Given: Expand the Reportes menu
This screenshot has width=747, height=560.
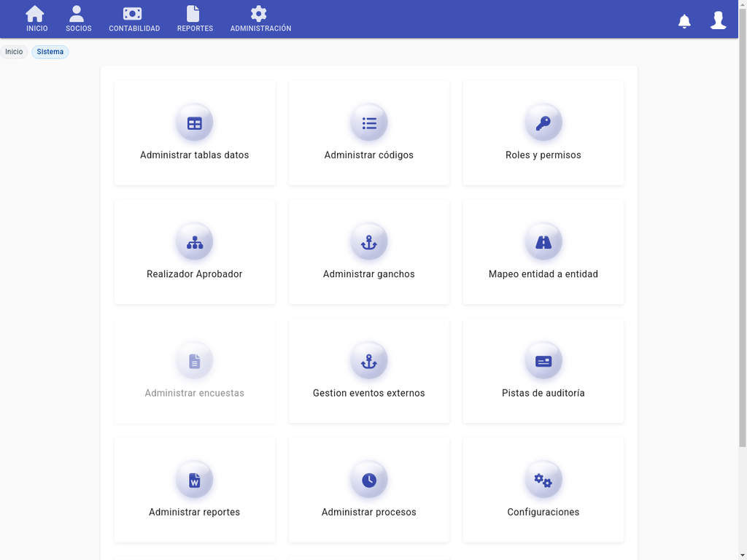Looking at the screenshot, I should (195, 19).
